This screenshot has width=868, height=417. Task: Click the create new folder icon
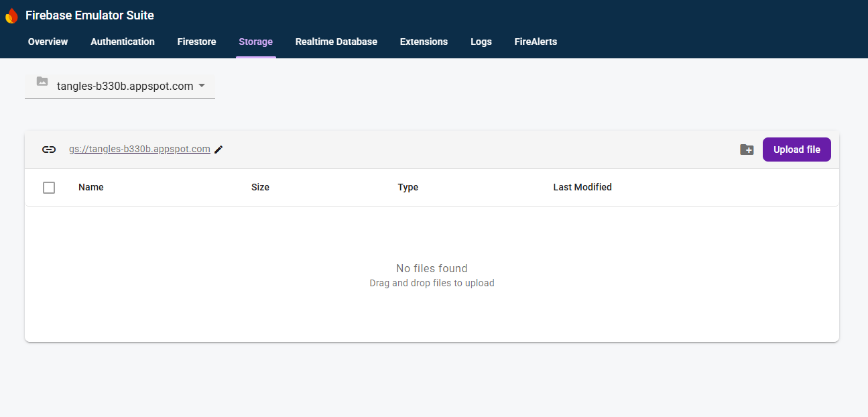point(747,150)
